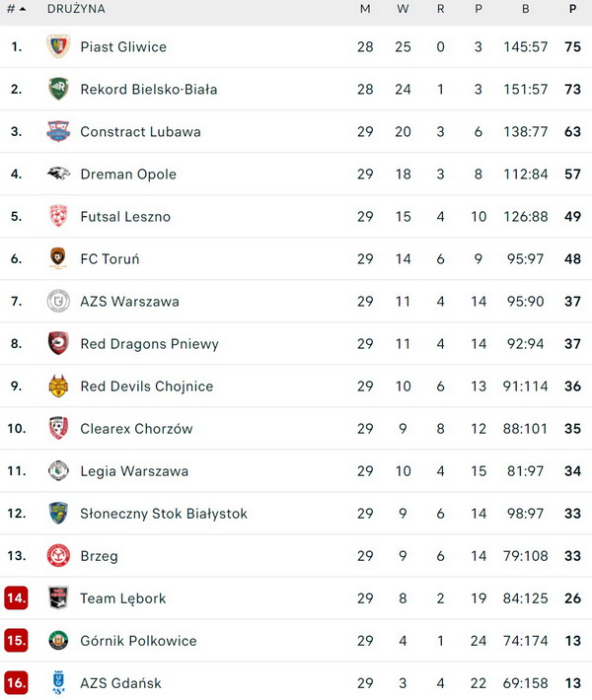Click the red position 14 badge
This screenshot has width=592, height=700.
16,597
